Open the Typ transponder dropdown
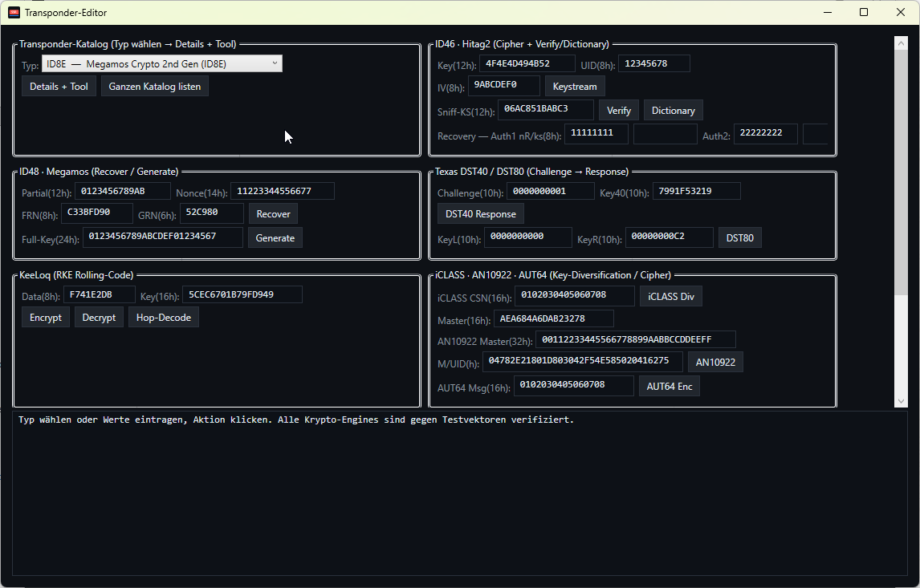 162,64
